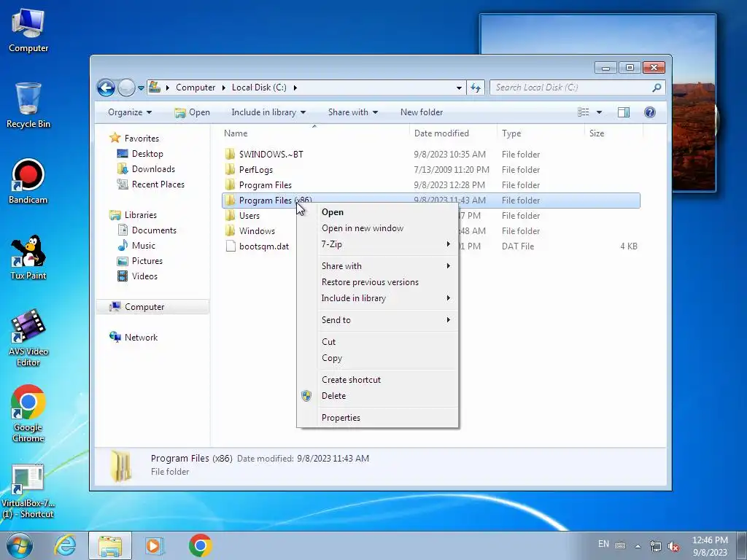Click the Open toolbar button
Screen dimensions: 747x560
(x=192, y=112)
